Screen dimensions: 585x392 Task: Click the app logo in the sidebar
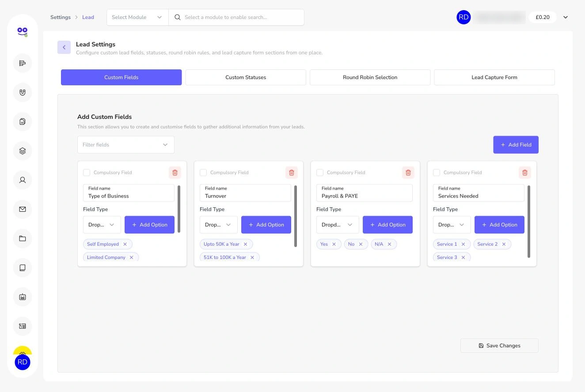click(23, 31)
